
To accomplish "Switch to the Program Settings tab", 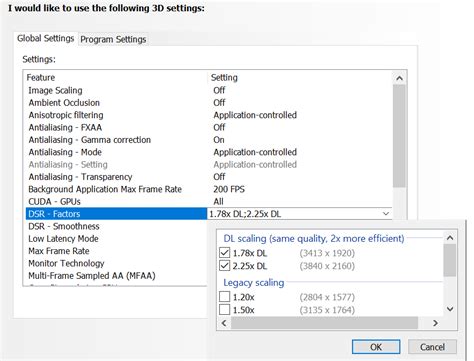I will (x=113, y=39).
